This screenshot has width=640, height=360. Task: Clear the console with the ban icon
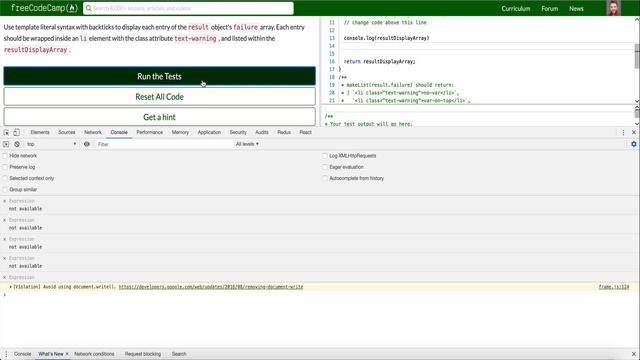17,144
